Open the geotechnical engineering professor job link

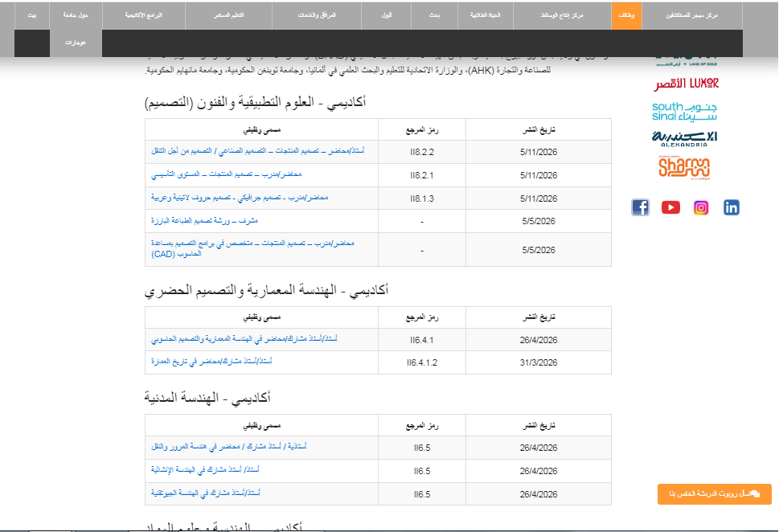(x=206, y=493)
